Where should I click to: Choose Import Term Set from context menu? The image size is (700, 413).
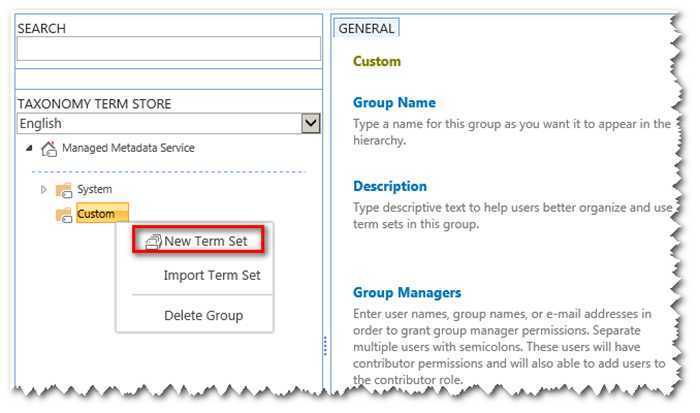coord(212,275)
